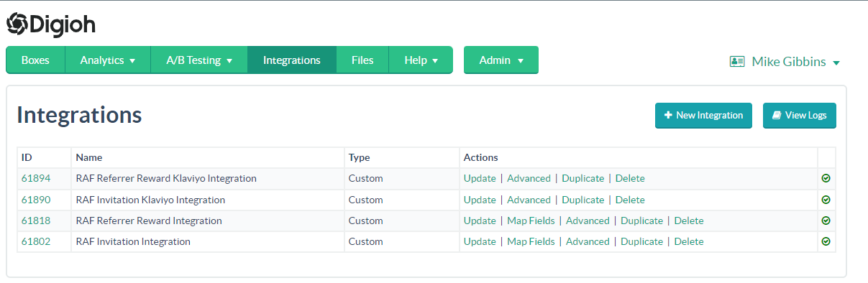
Task: Open the Boxes menu item
Action: pyautogui.click(x=35, y=60)
